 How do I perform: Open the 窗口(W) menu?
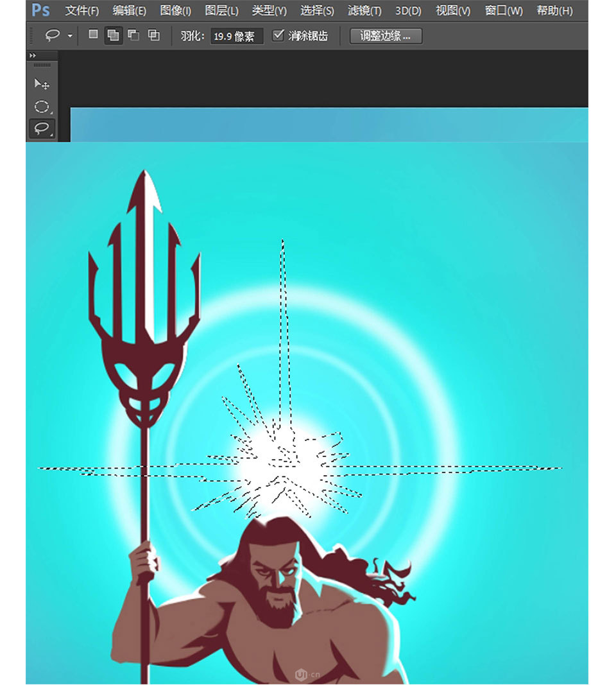click(x=503, y=10)
